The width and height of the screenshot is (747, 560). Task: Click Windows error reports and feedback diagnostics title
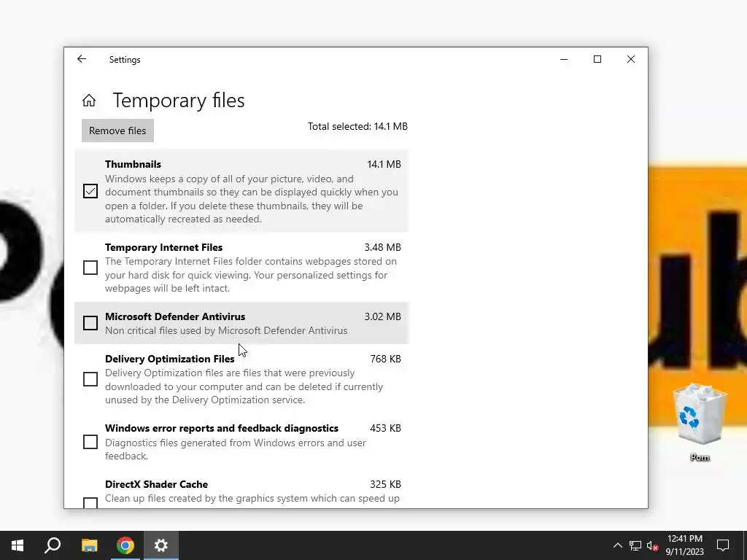tap(222, 428)
